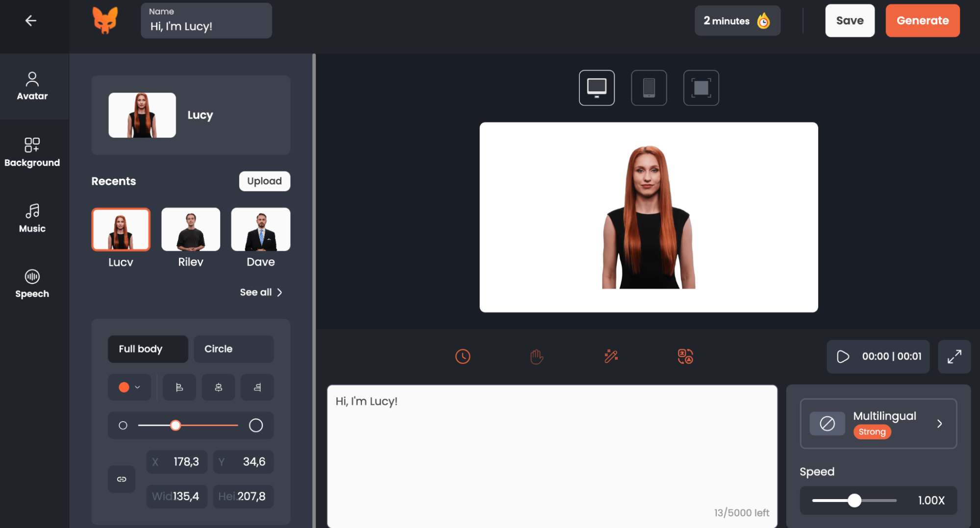The height and width of the screenshot is (528, 980).
Task: Align avatar to the left
Action: click(179, 387)
